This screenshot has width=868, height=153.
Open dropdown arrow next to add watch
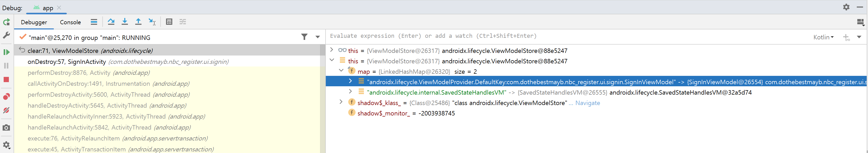click(x=859, y=37)
